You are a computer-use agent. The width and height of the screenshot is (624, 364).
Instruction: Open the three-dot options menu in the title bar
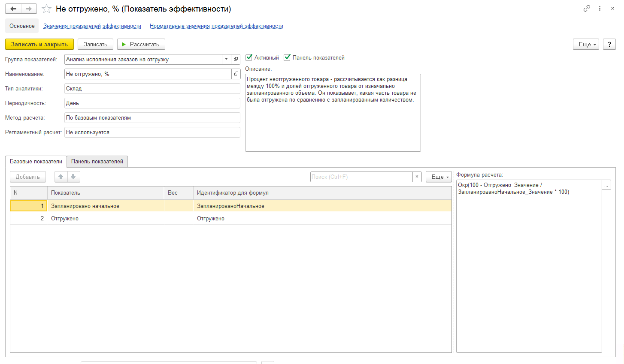click(x=600, y=9)
